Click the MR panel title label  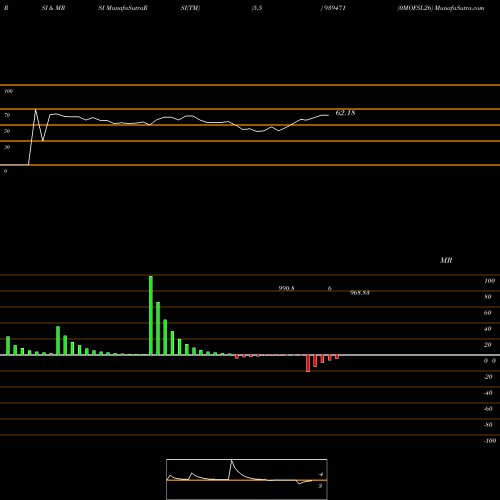tap(446, 260)
